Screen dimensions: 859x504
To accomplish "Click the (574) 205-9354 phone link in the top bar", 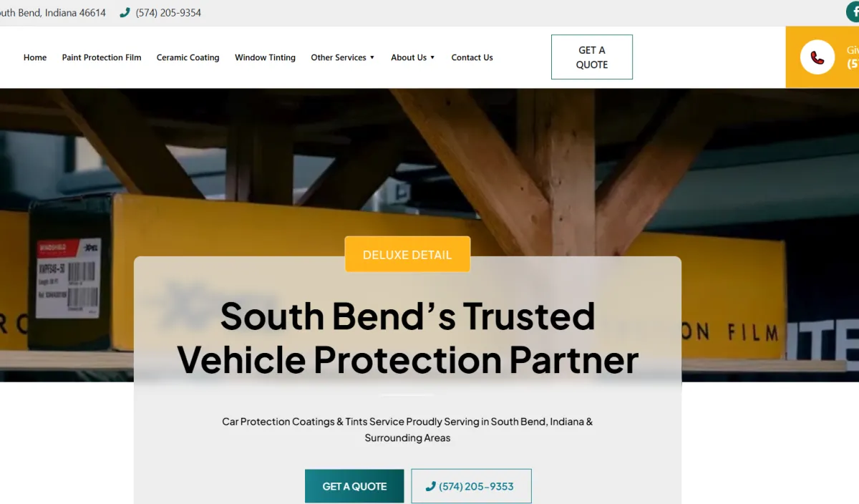I will (x=168, y=13).
